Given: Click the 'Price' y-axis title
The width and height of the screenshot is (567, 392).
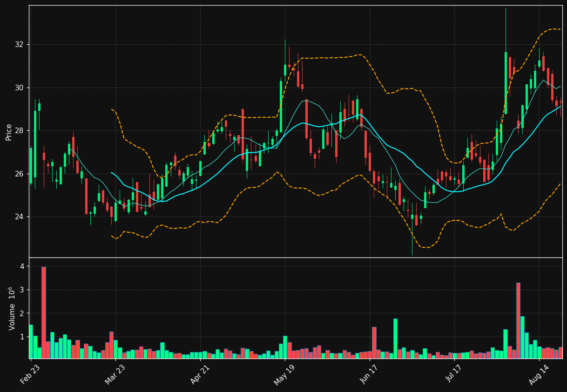Looking at the screenshot, I should point(9,131).
